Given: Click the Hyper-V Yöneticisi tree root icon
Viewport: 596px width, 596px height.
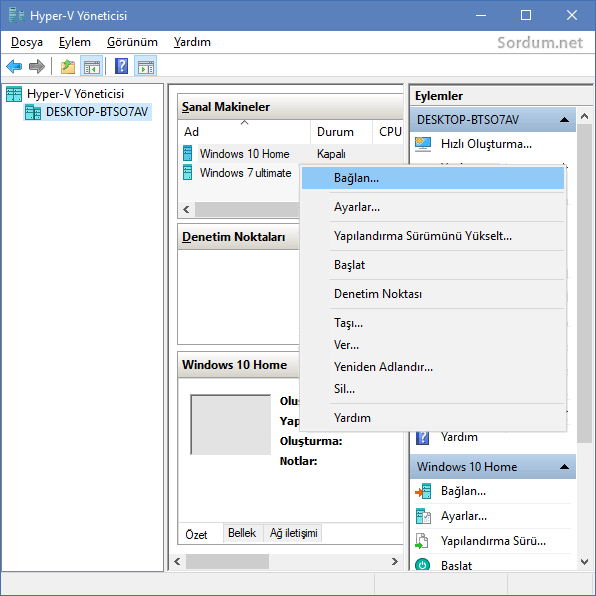Looking at the screenshot, I should (x=14, y=94).
